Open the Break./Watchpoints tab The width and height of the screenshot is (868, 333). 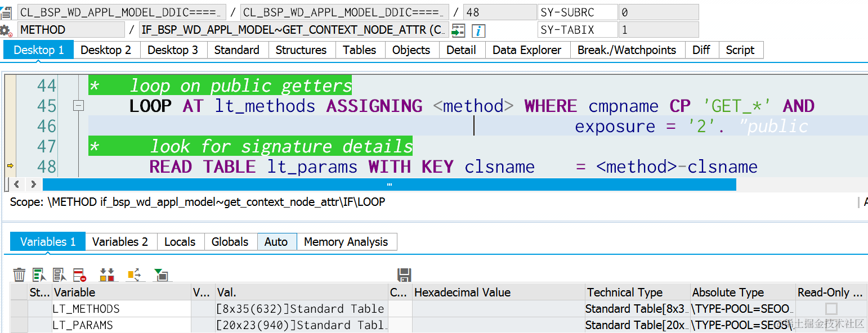pyautogui.click(x=627, y=50)
